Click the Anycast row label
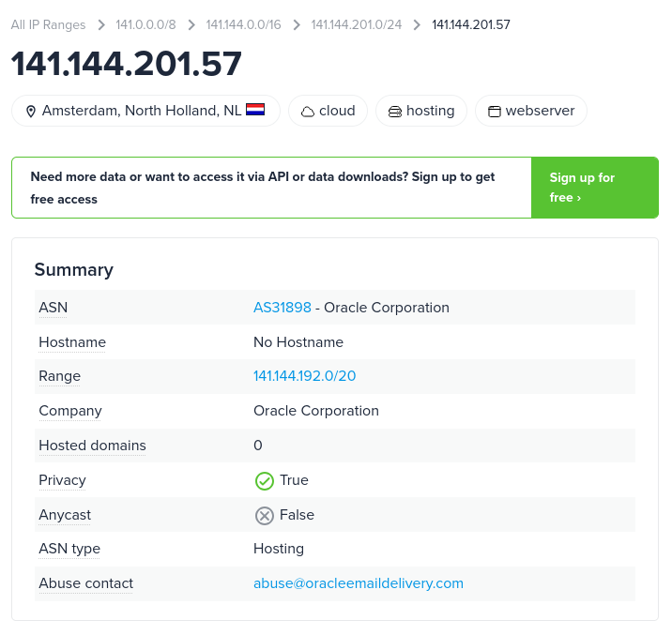Screen dimensions: 672x635 [65, 515]
